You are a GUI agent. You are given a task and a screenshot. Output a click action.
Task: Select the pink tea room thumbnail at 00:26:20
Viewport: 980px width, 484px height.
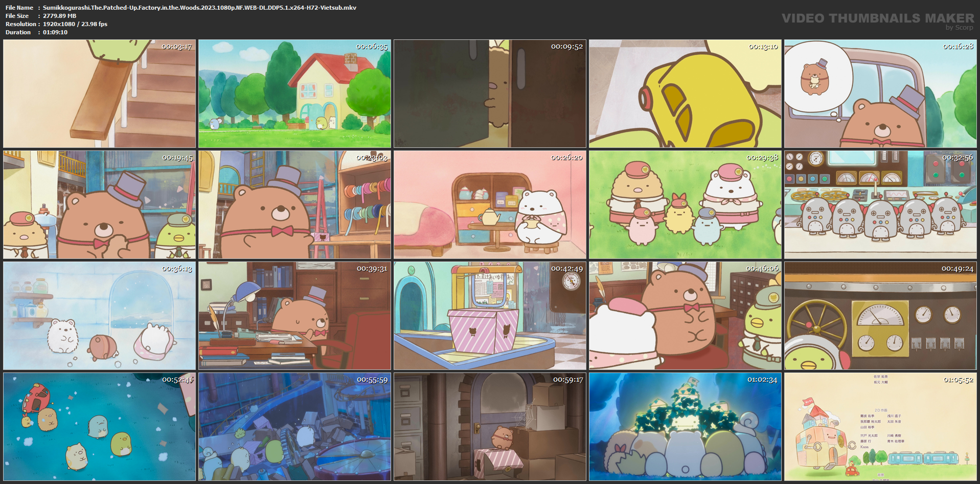pyautogui.click(x=490, y=205)
